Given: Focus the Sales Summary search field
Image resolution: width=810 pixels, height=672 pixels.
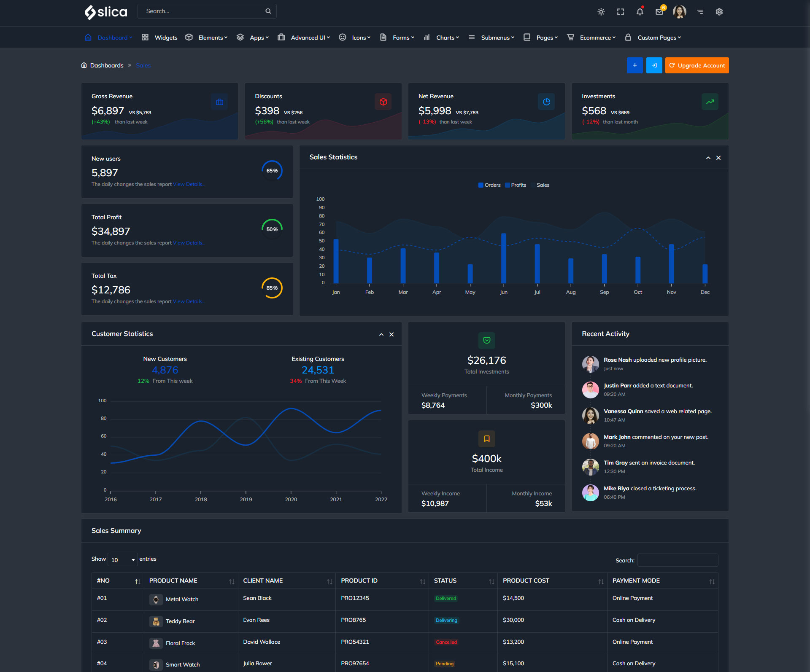Looking at the screenshot, I should (678, 560).
